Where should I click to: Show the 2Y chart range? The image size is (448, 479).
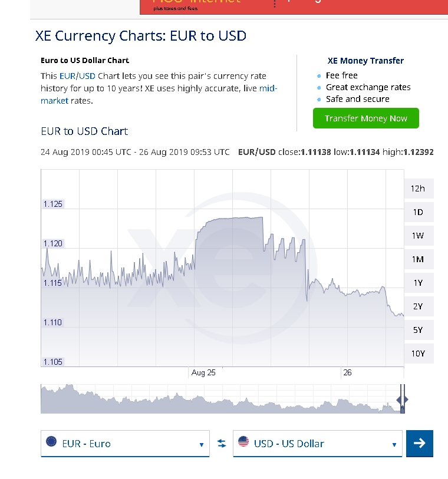tap(419, 306)
